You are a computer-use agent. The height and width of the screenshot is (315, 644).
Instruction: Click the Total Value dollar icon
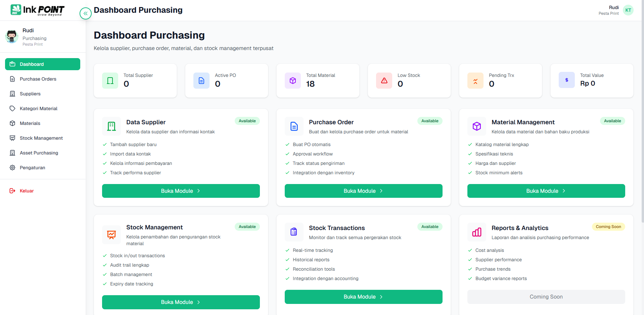point(567,81)
